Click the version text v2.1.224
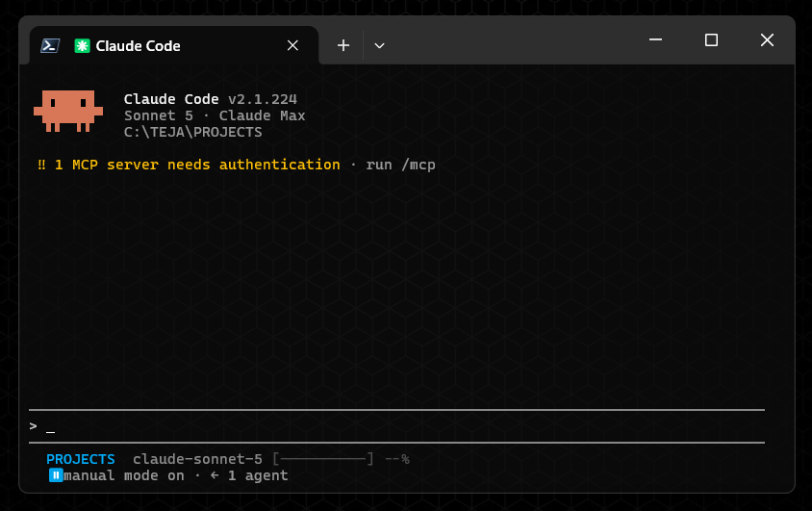812x511 pixels. tap(263, 99)
